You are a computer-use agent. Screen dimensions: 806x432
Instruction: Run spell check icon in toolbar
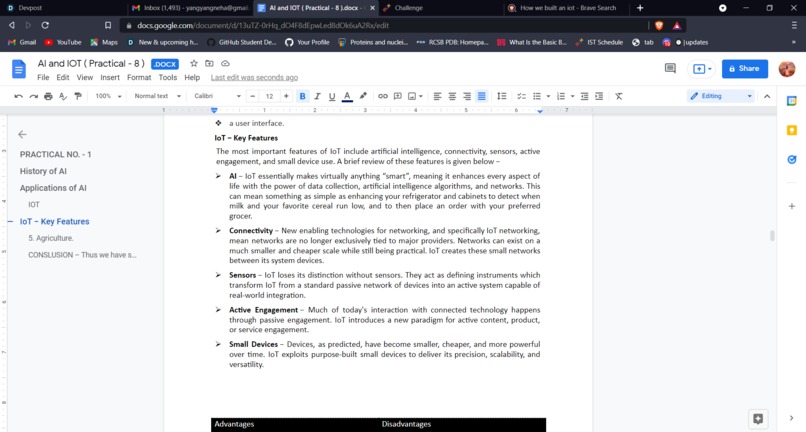click(63, 96)
